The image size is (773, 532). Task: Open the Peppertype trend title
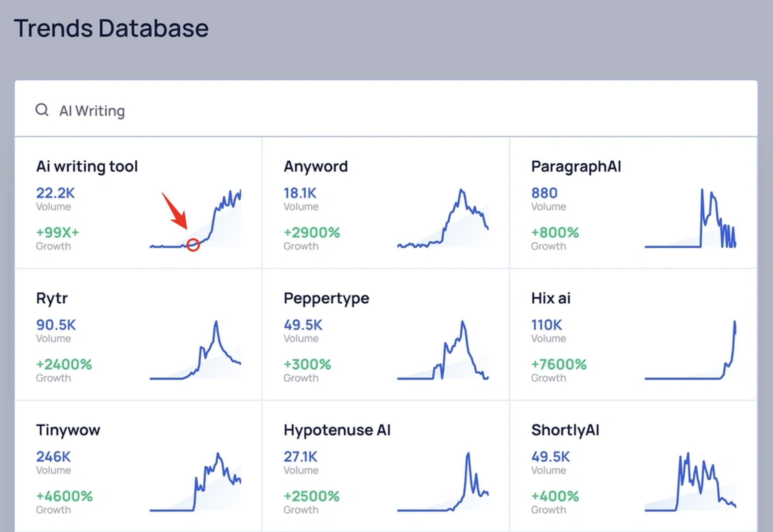326,298
